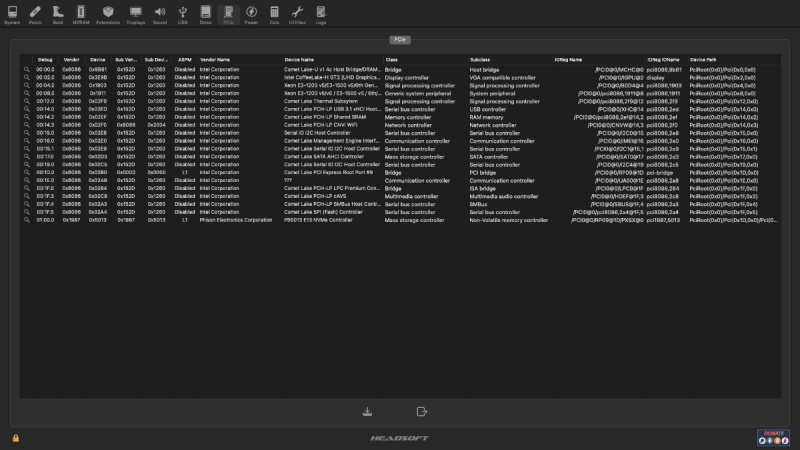The image size is (800, 450).
Task: Sort by the Debug column header
Action: (x=45, y=60)
